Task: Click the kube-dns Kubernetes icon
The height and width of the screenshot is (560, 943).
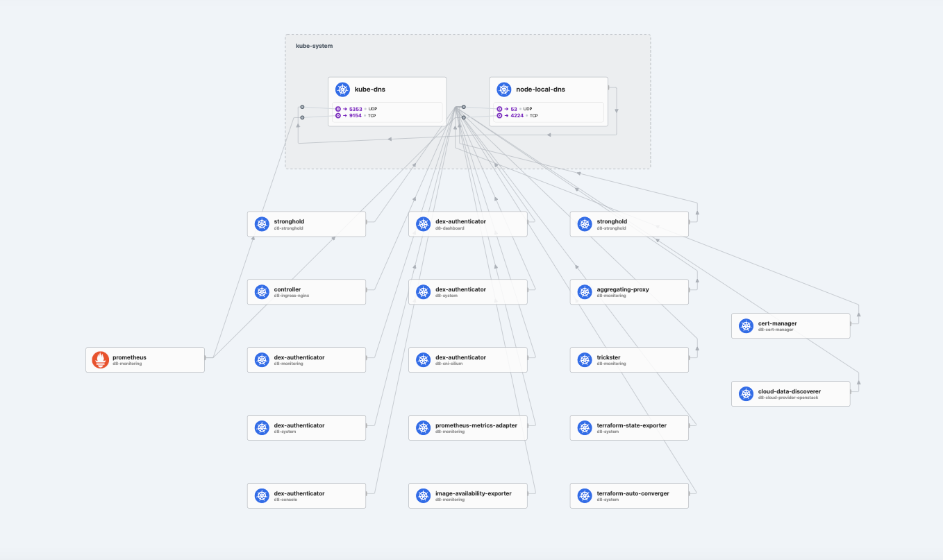Action: click(342, 90)
